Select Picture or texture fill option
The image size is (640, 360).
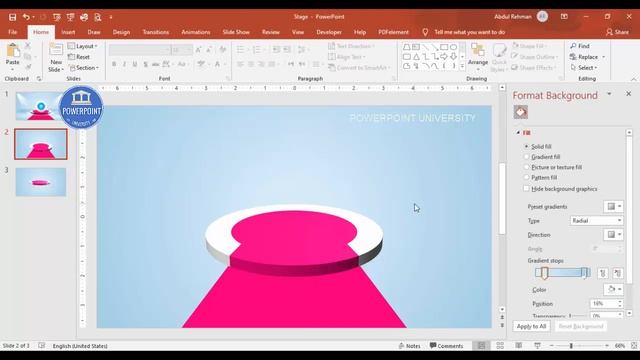click(527, 167)
